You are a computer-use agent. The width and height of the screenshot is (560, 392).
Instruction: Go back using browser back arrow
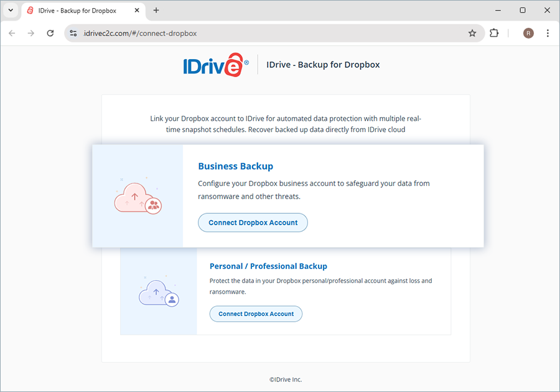point(12,33)
